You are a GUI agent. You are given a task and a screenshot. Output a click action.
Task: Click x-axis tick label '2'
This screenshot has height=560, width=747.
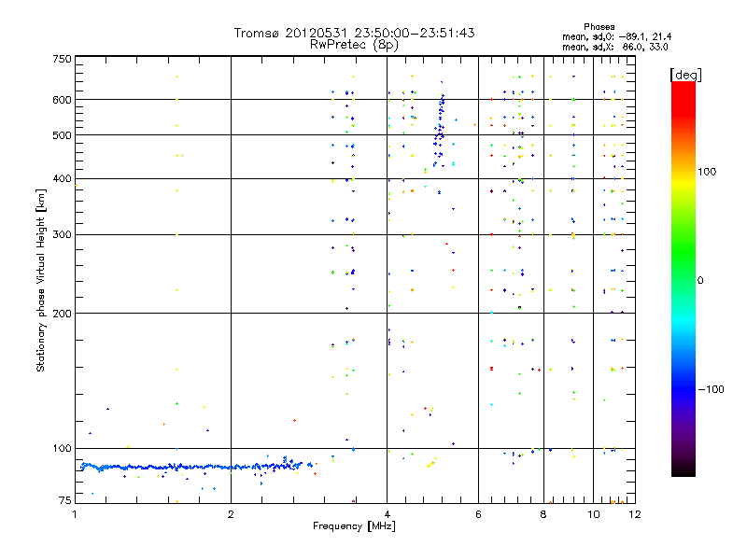[231, 514]
